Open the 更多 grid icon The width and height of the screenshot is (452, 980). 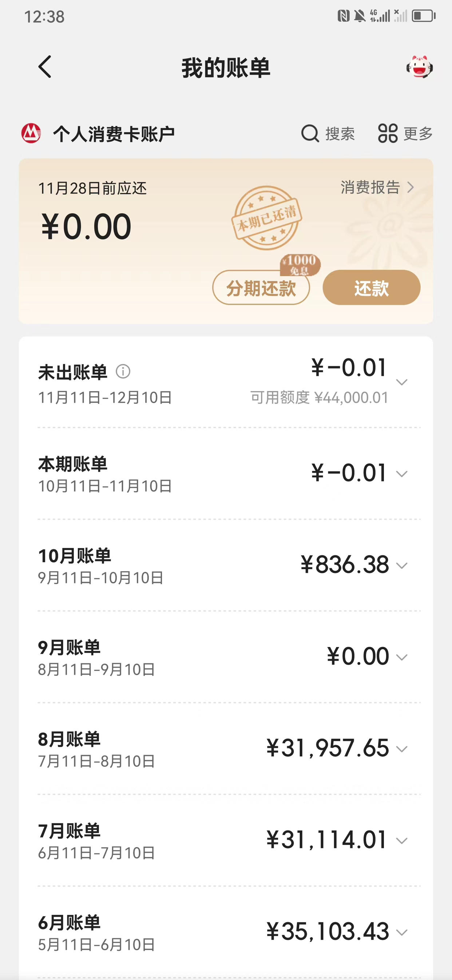388,133
